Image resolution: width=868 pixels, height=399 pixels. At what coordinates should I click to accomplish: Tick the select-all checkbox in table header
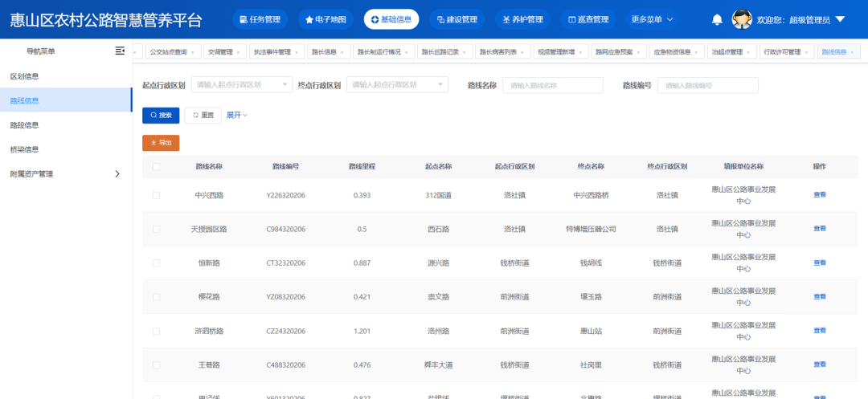pos(156,166)
